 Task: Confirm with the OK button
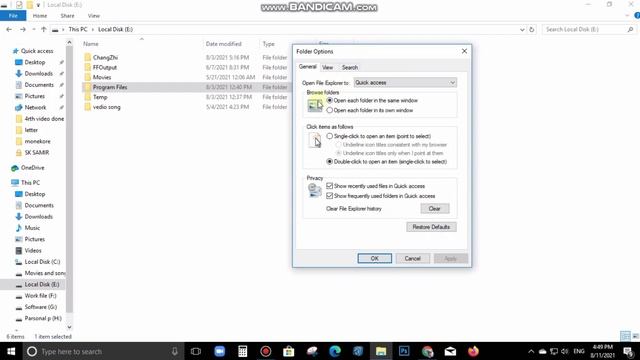click(x=375, y=258)
